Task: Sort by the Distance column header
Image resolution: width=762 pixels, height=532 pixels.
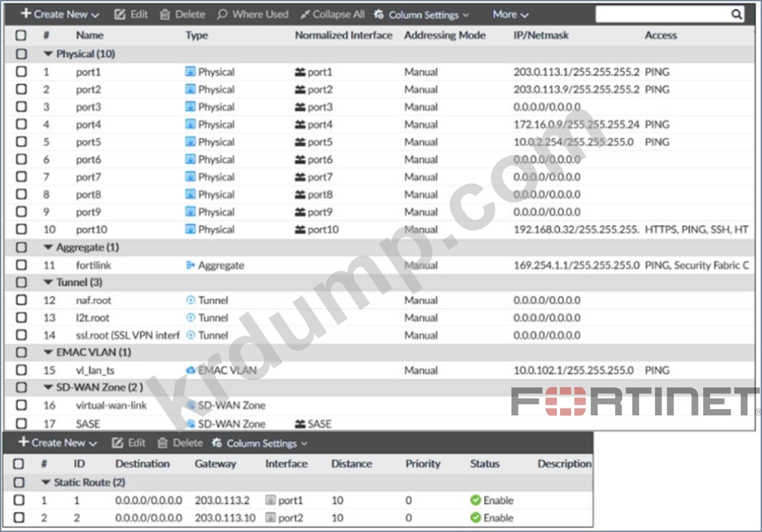Action: click(351, 464)
